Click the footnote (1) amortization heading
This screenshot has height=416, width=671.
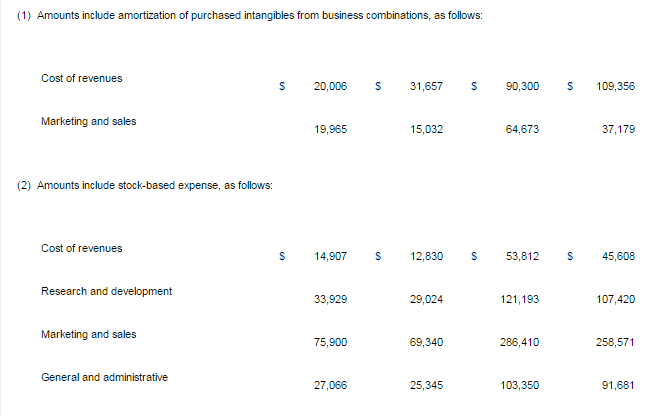click(x=249, y=15)
